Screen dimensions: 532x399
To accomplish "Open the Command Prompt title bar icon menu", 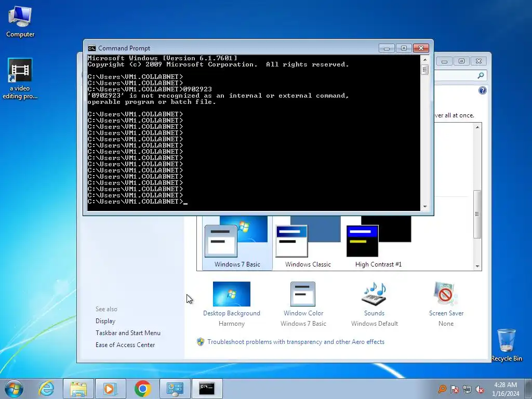I will pyautogui.click(x=91, y=48).
